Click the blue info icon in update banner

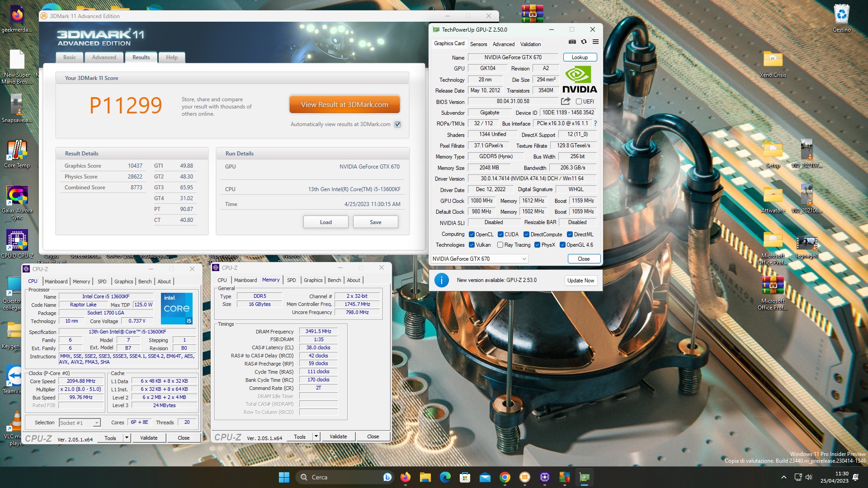[x=441, y=280]
